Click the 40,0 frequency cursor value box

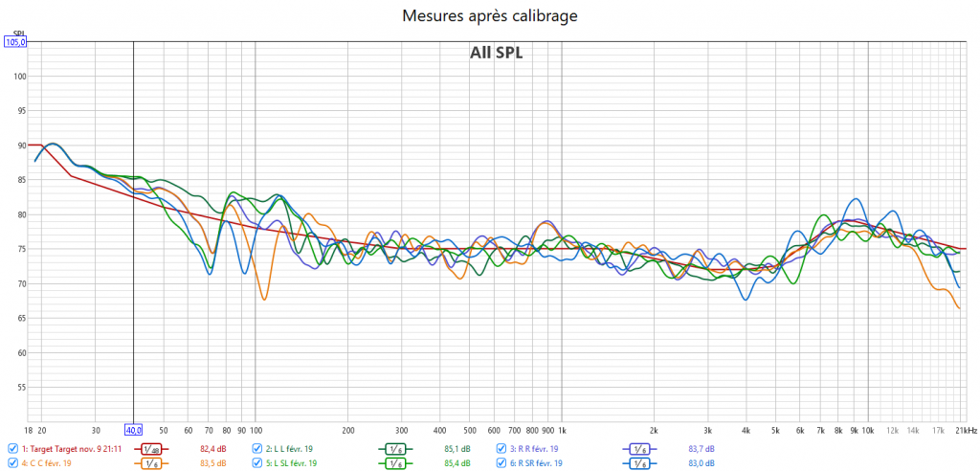133,431
